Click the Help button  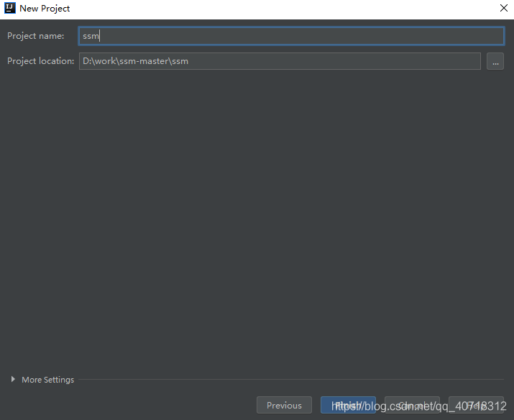[476, 405]
